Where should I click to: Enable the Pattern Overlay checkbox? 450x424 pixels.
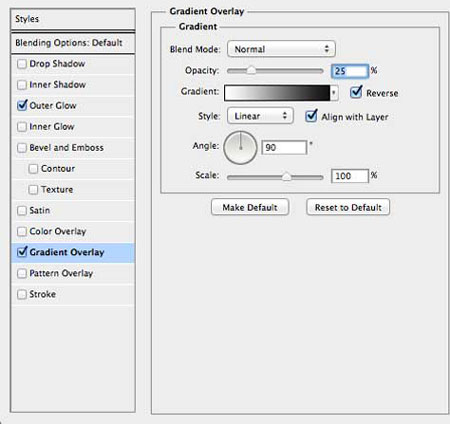pyautogui.click(x=22, y=274)
